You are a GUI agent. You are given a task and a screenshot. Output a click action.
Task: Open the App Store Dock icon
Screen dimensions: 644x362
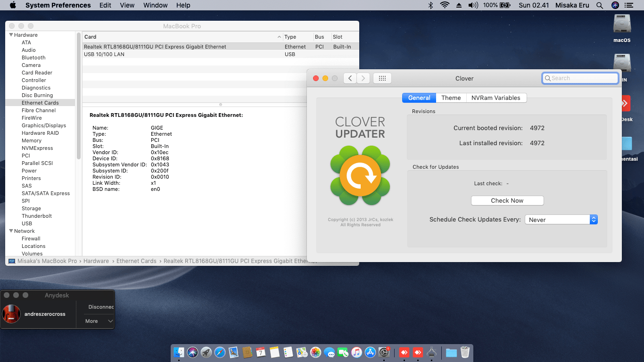[x=371, y=352]
